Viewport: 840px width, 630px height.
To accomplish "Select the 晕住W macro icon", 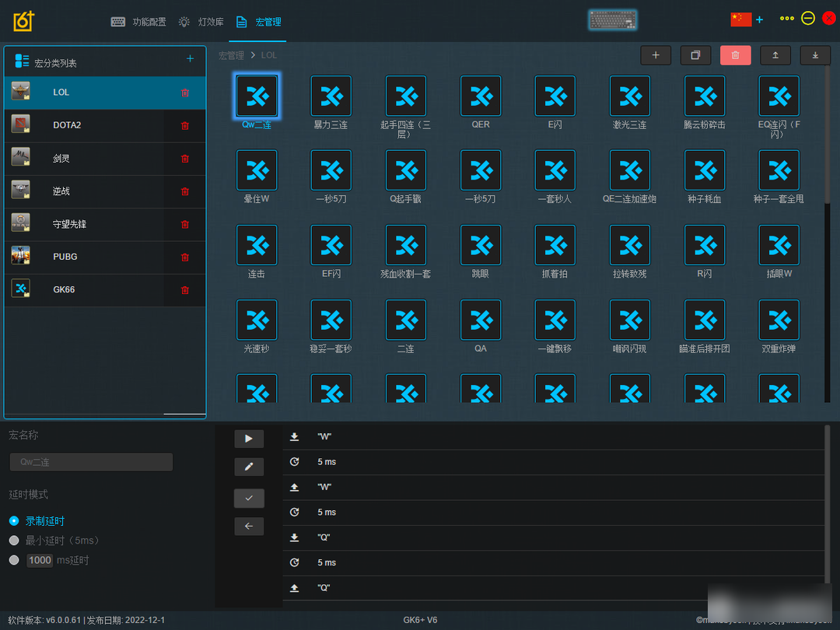I will [257, 170].
